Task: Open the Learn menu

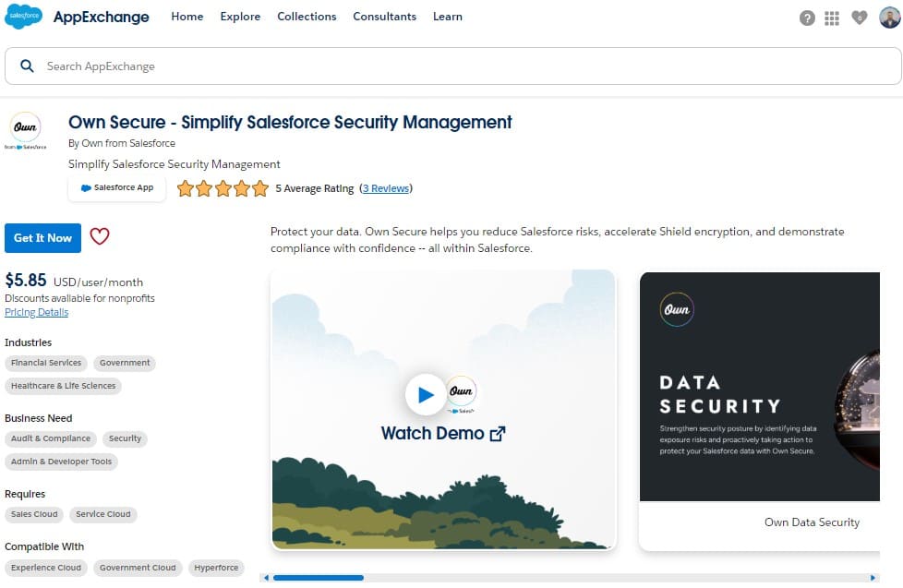Action: point(448,17)
